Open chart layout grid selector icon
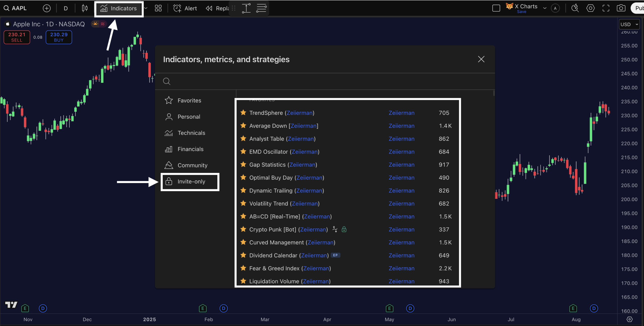Image resolution: width=644 pixels, height=326 pixels. coord(158,8)
